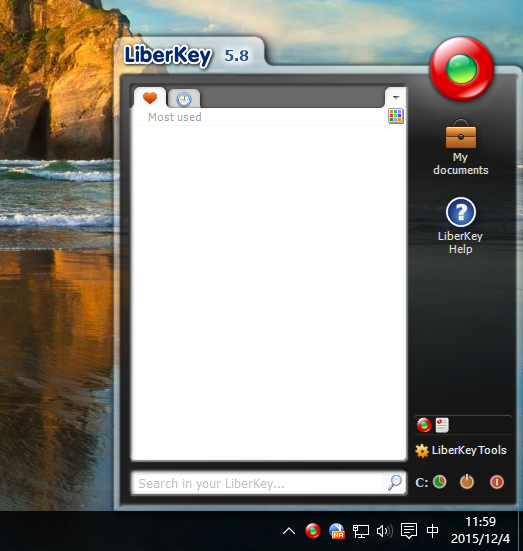
Task: Toggle the colored grid view icon
Action: tap(396, 116)
